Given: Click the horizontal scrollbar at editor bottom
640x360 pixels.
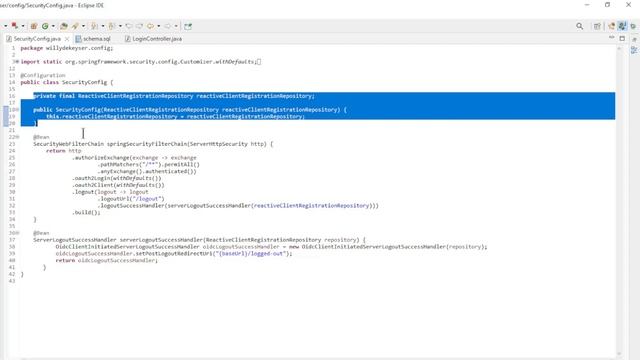Looking at the screenshot, I should pyautogui.click(x=318, y=358).
